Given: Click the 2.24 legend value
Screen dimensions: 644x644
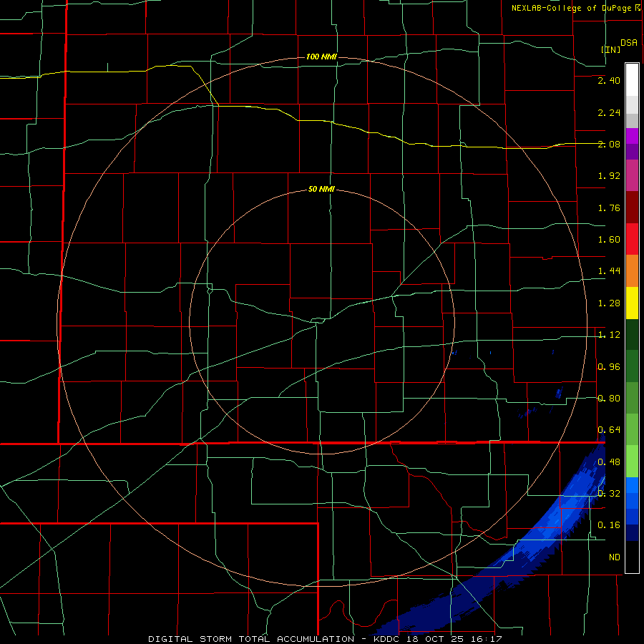Looking at the screenshot, I should [x=609, y=112].
